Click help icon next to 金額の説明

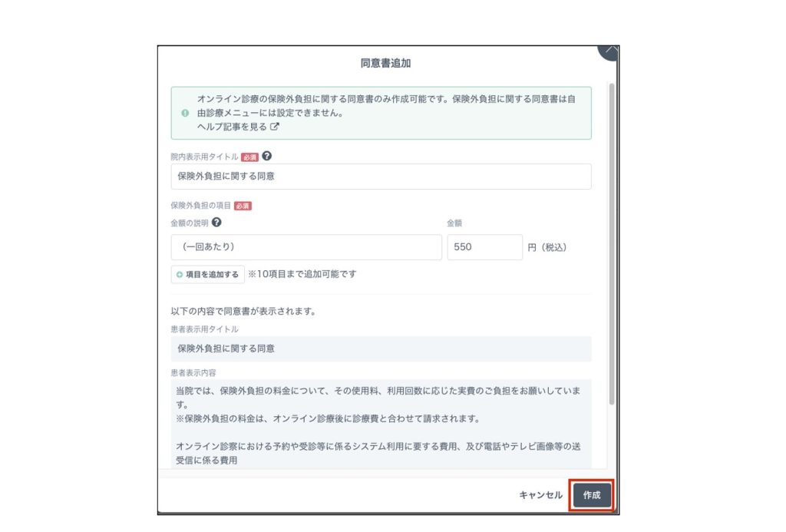[216, 223]
